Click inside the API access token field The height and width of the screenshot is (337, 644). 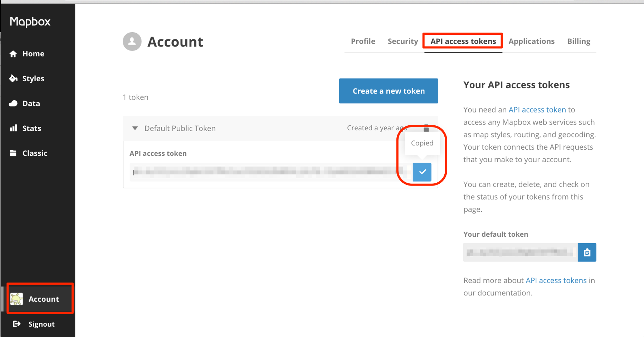[x=268, y=172]
